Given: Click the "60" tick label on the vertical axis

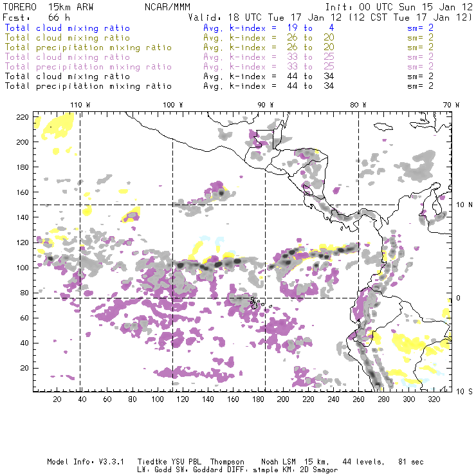Looking at the screenshot, I should point(24,318).
